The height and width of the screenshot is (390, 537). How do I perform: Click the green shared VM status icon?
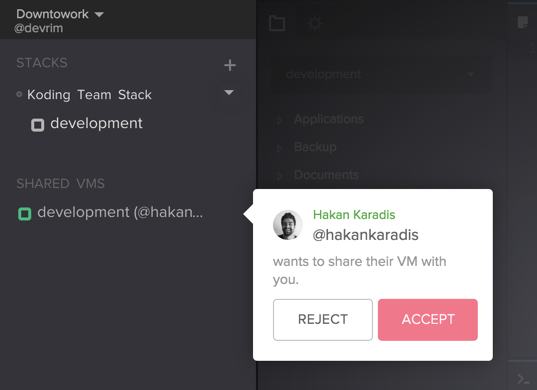coord(24,214)
